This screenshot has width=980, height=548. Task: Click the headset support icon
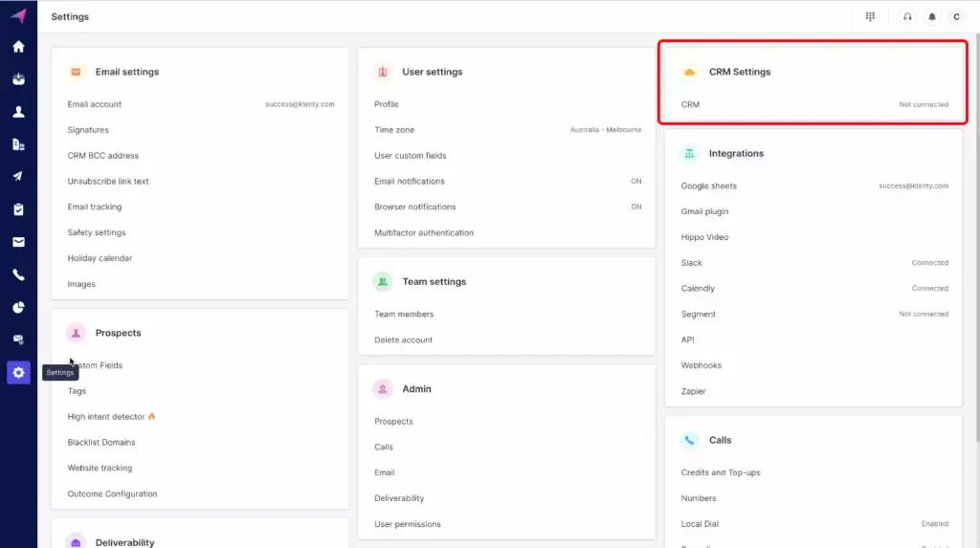click(907, 17)
